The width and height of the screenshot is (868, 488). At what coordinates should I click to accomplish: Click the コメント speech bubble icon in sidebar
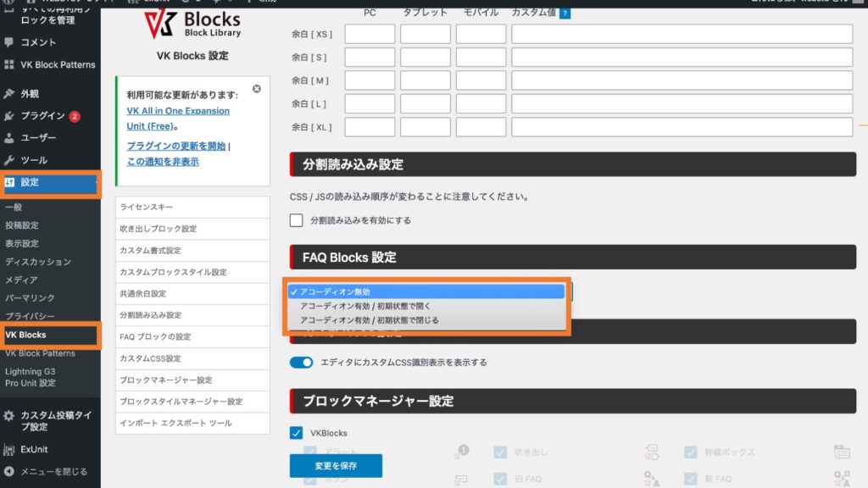9,42
